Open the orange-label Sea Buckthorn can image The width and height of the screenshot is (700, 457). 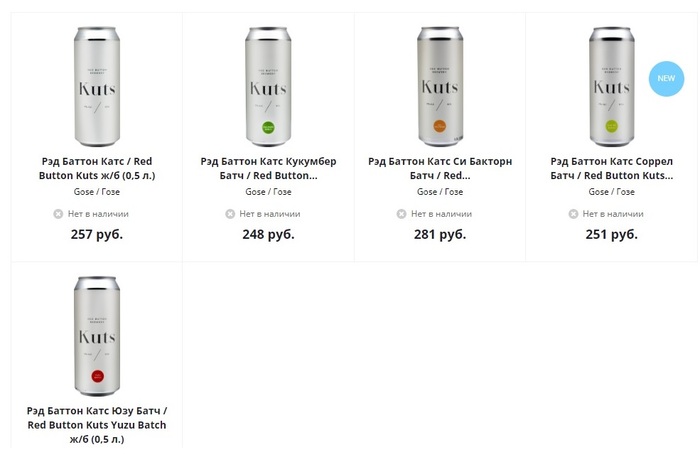[440, 85]
